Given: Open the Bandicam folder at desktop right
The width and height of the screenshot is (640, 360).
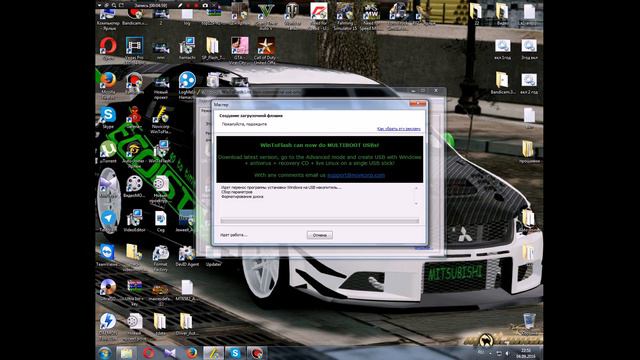Looking at the screenshot, I should 502,82.
